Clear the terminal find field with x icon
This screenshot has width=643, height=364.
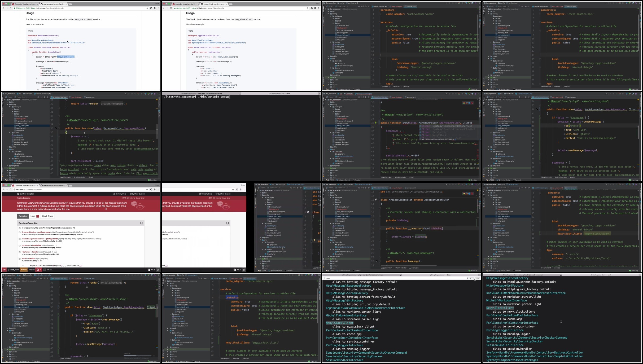tap(467, 278)
